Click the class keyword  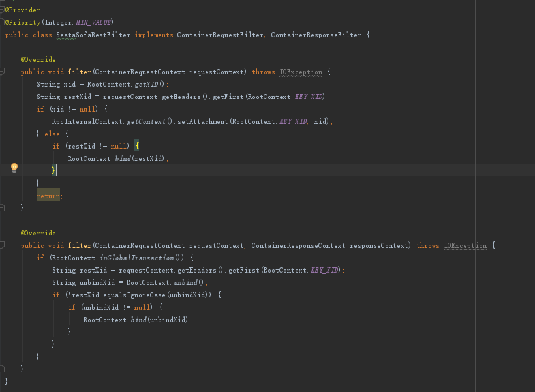coord(42,35)
